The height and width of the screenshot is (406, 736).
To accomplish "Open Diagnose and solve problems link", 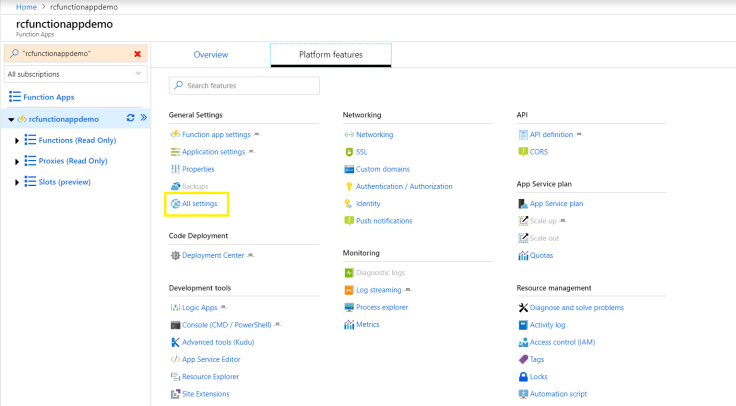I will [577, 307].
